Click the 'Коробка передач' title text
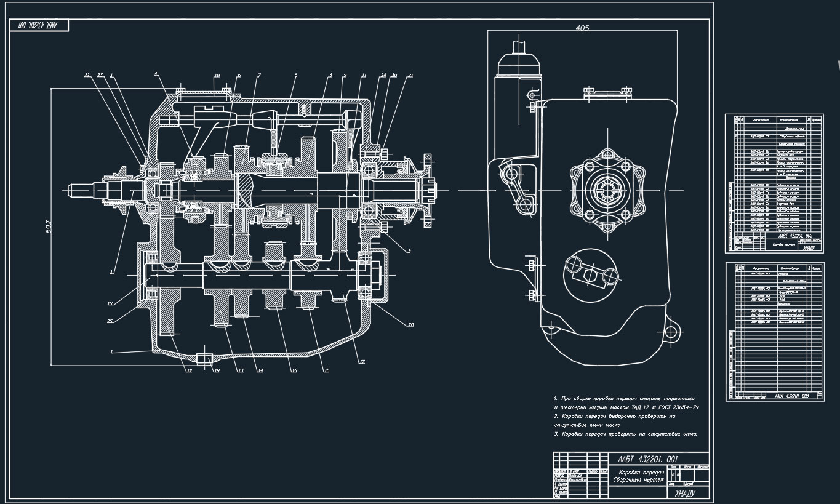 click(640, 472)
